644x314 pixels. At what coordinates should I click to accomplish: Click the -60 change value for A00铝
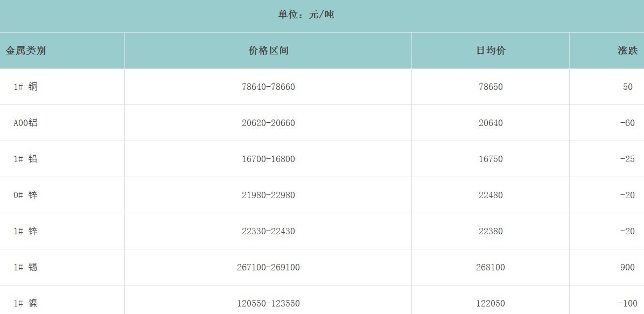(627, 123)
